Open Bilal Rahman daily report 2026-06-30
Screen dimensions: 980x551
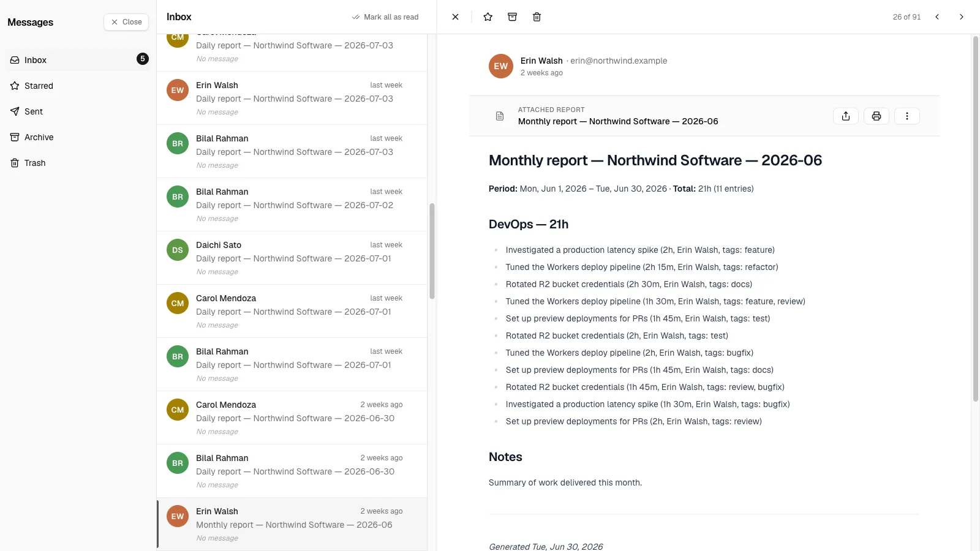tap(292, 471)
